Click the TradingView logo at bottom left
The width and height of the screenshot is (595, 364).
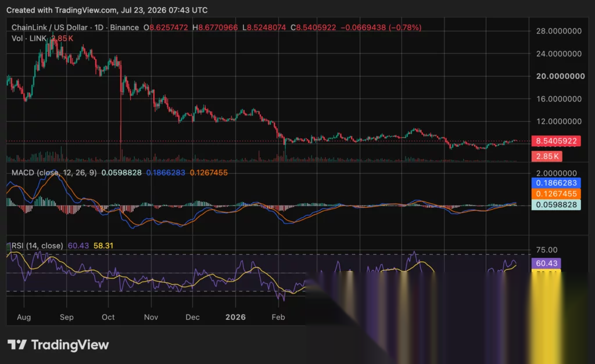(x=58, y=345)
